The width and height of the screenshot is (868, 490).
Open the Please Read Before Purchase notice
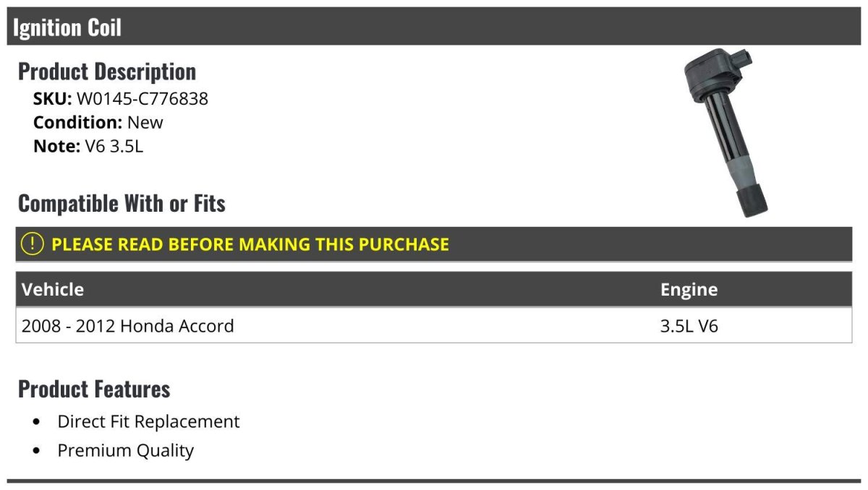click(250, 244)
